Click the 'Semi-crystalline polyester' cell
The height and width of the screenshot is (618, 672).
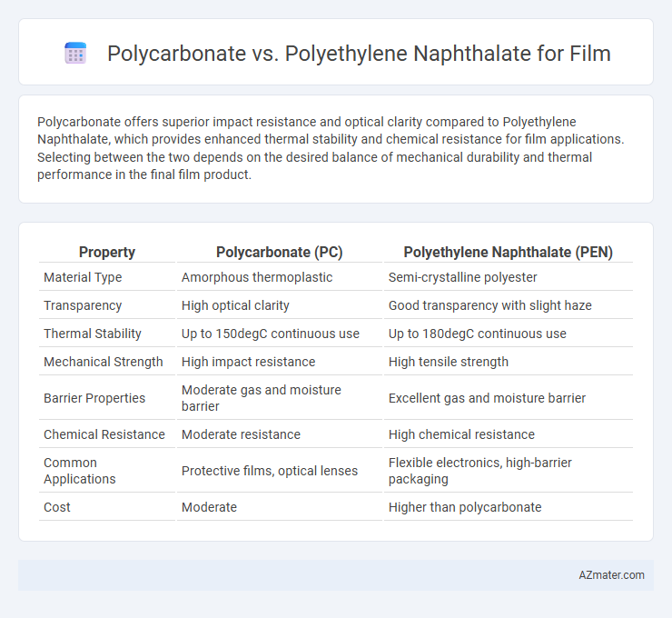click(462, 277)
